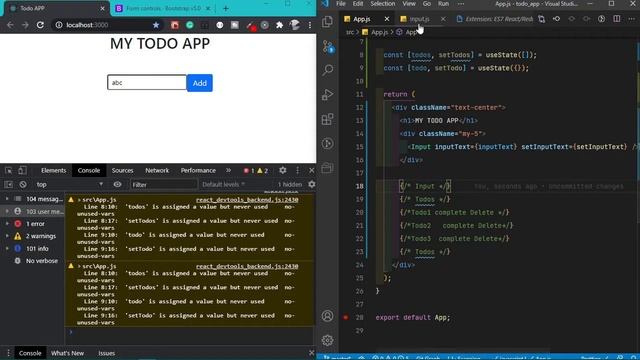Toggle the console sidebar

(9, 184)
